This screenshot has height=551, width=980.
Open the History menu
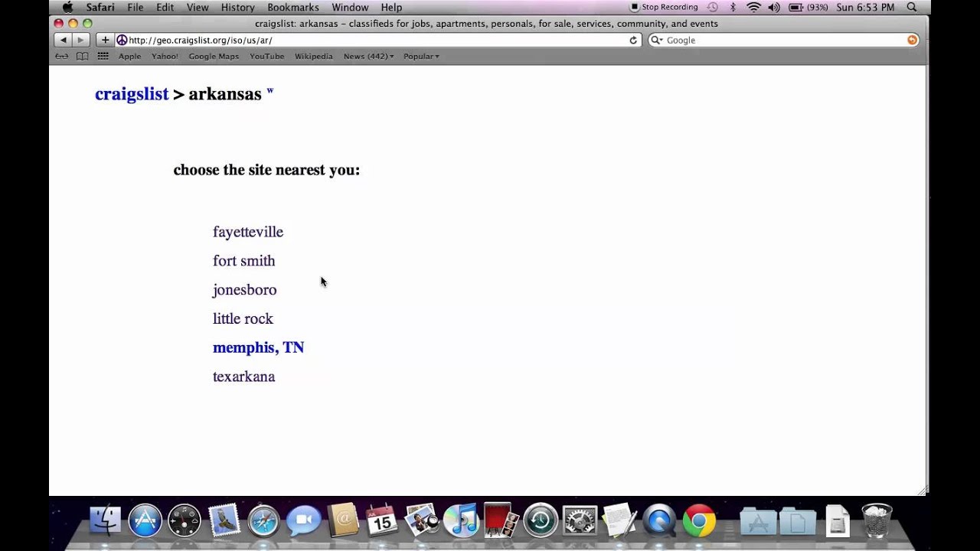[x=238, y=8]
